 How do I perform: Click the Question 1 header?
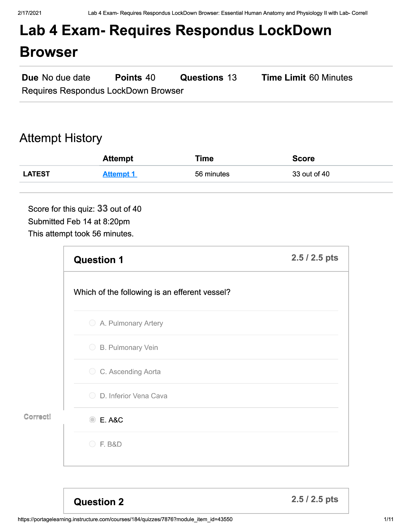[98, 260]
